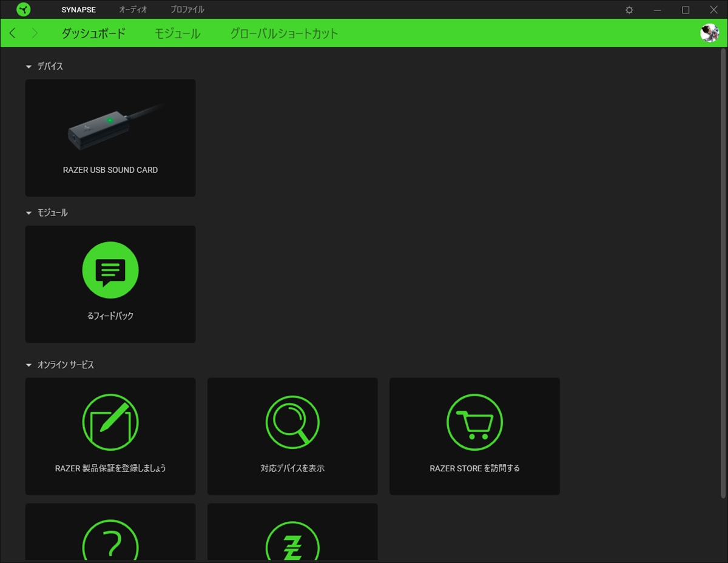Open the feedback speech bubble icon
The width and height of the screenshot is (728, 563).
[x=110, y=270]
